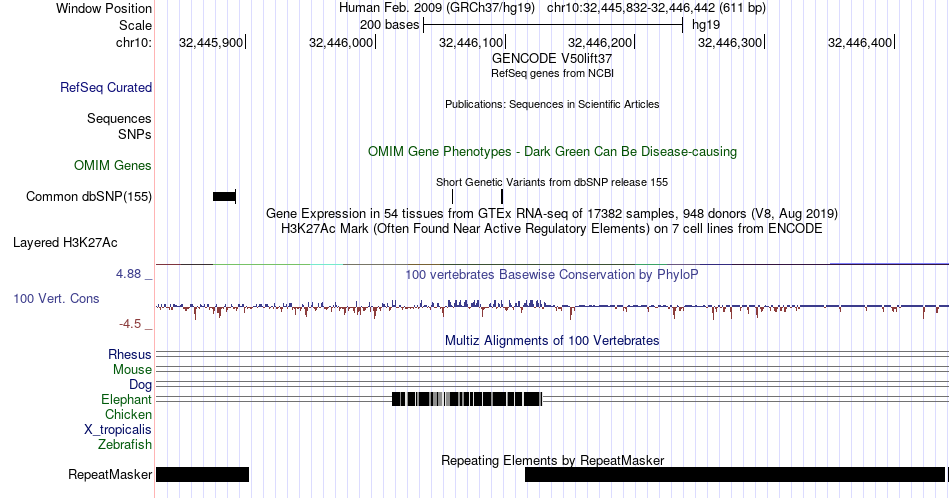The width and height of the screenshot is (950, 498).
Task: Click the 32,446,100 ruler position
Action: pyautogui.click(x=471, y=42)
